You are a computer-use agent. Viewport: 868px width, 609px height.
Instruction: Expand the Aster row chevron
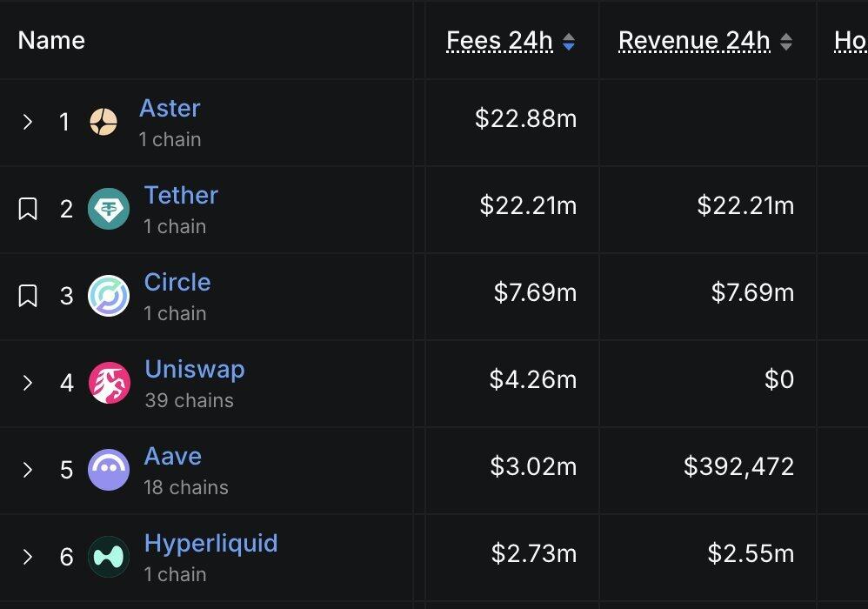[x=27, y=122]
